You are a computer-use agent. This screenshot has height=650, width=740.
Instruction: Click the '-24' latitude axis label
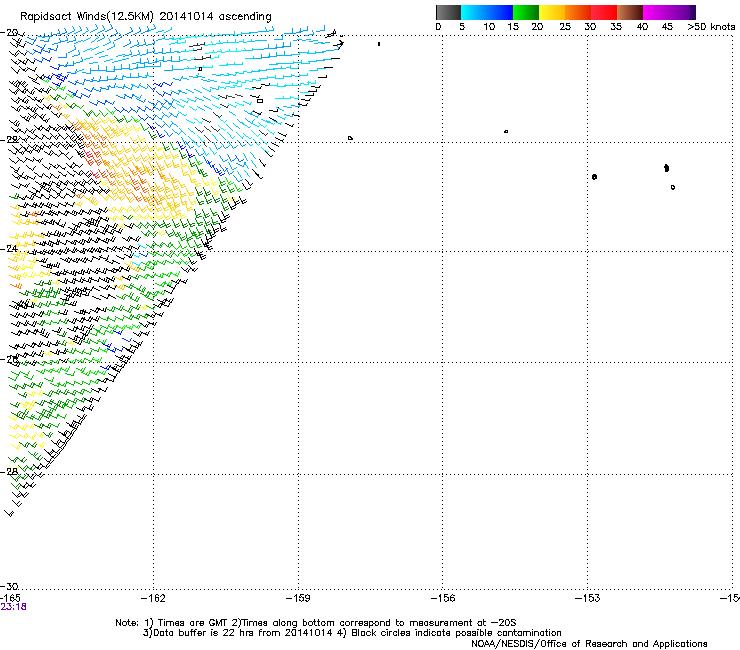coord(9,248)
